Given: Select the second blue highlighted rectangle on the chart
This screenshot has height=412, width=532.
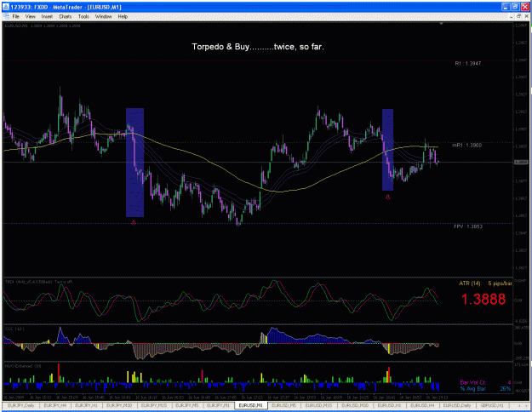Looking at the screenshot, I should coord(387,149).
